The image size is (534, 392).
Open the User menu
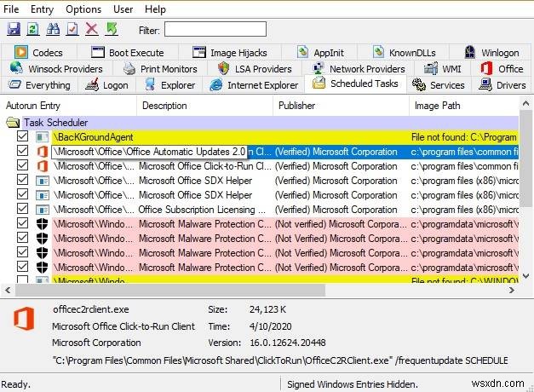(x=123, y=9)
